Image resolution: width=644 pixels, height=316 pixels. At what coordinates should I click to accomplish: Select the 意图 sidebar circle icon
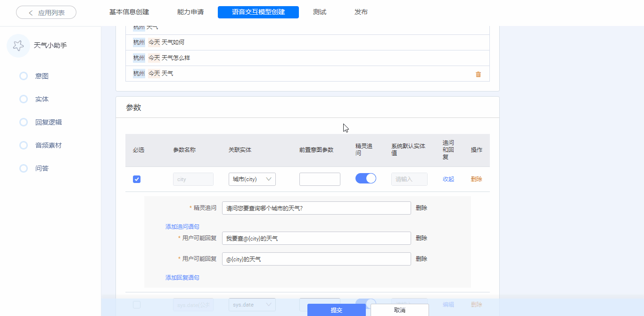pos(24,76)
